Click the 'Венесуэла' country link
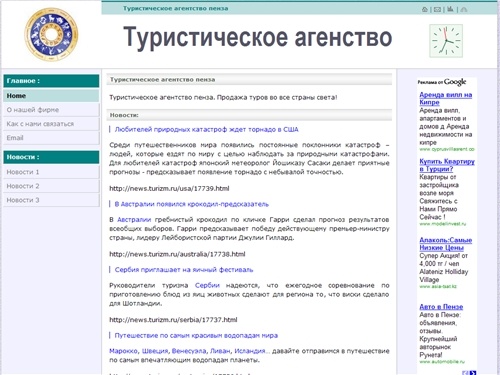 tap(189, 351)
